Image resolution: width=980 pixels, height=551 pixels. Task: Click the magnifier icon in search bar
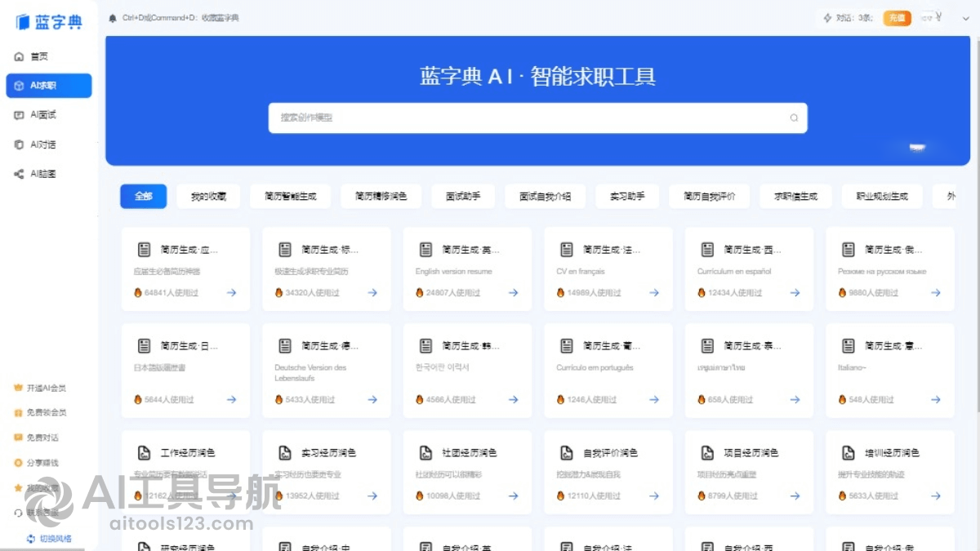(x=794, y=118)
